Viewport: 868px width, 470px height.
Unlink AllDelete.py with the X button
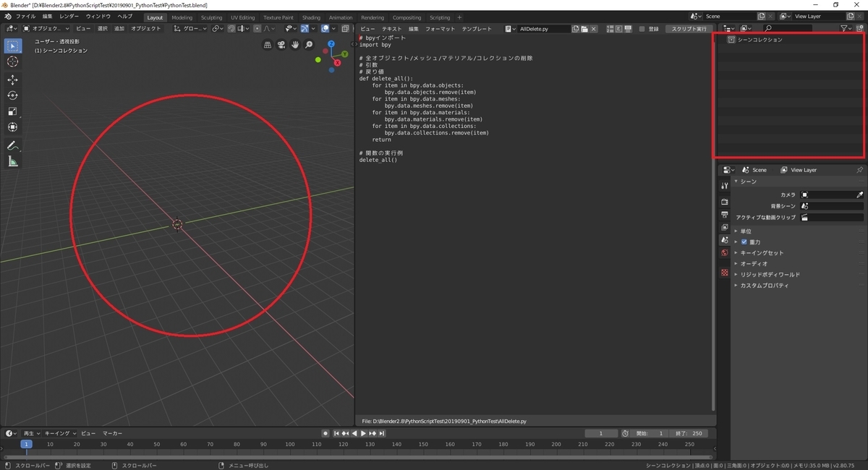click(x=593, y=28)
